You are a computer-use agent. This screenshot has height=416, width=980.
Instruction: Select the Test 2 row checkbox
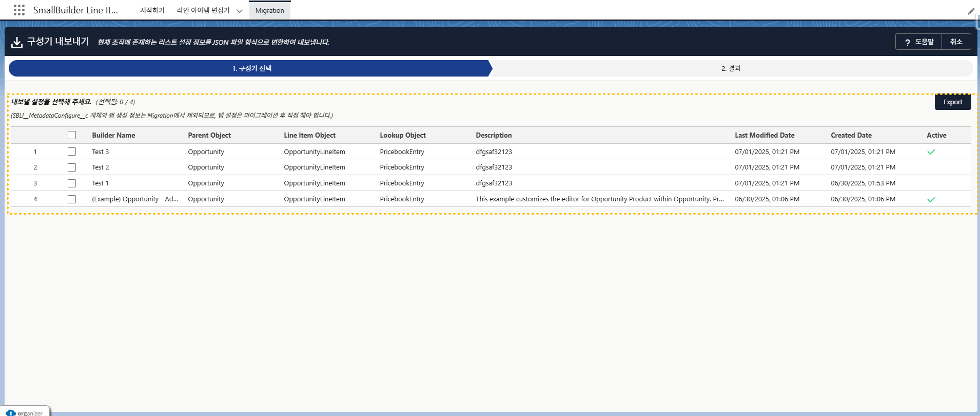click(x=72, y=167)
